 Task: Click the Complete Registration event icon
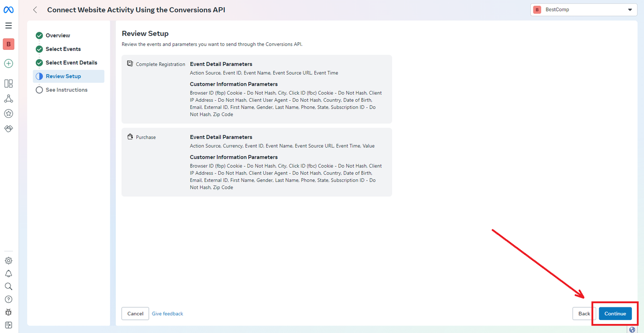click(x=130, y=64)
